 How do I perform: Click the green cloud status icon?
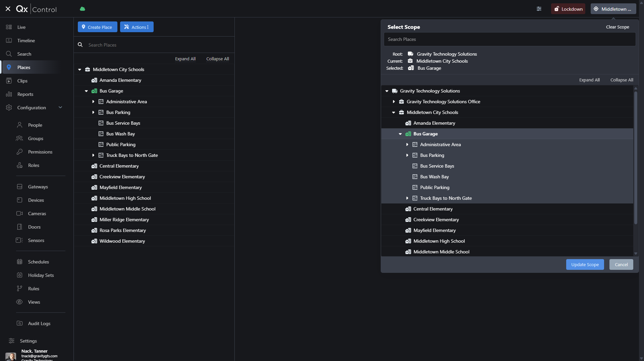pos(83,9)
